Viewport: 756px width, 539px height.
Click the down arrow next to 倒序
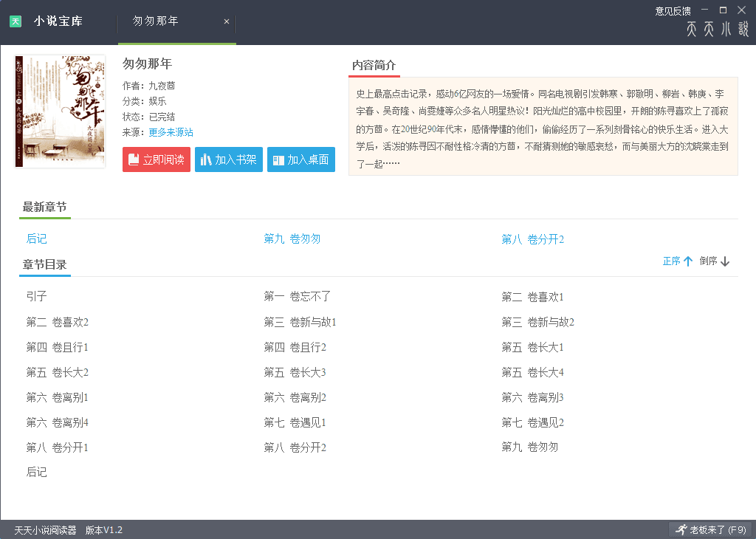726,261
